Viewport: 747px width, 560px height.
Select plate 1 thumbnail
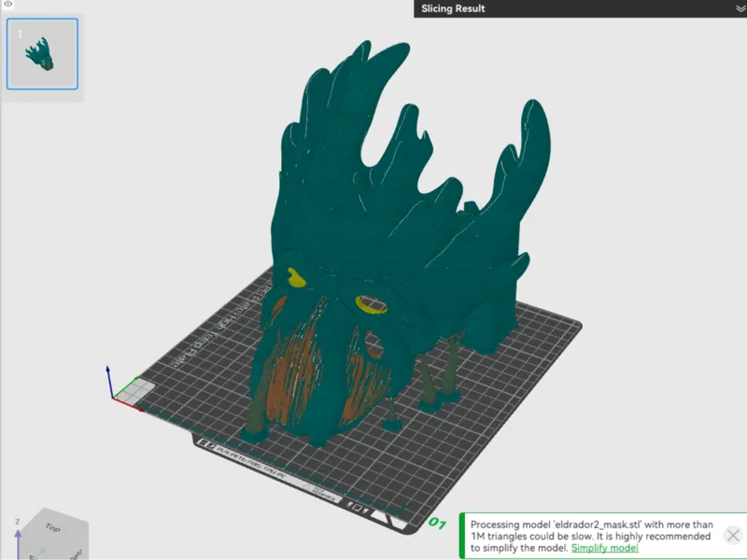pyautogui.click(x=42, y=54)
